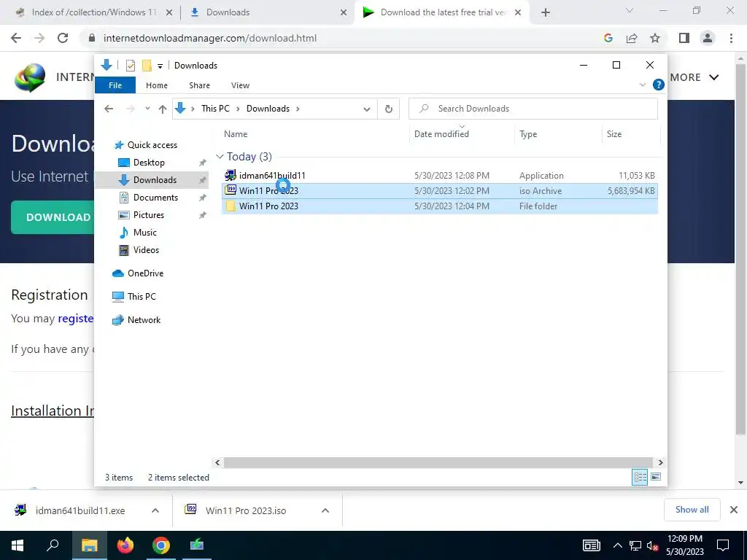Viewport: 747px width, 560px height.
Task: Open the idman641build11 application file
Action: click(x=272, y=175)
